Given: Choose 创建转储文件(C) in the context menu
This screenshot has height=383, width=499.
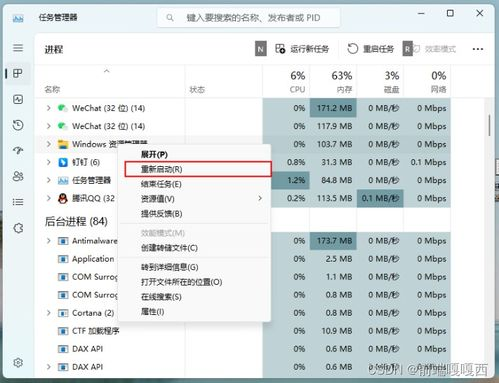Looking at the screenshot, I should (x=194, y=248).
